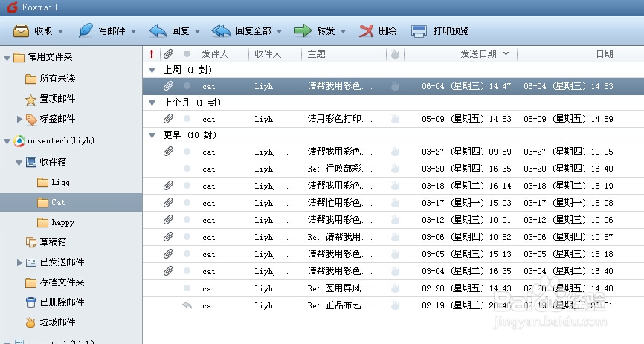Open the 所有未读 folder
This screenshot has width=644, height=344.
click(50, 79)
